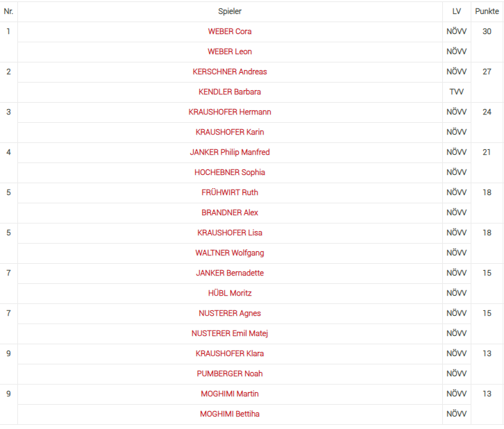The width and height of the screenshot is (504, 429).
Task: Open FRÜHWIRT Ruth player profile
Action: [230, 192]
